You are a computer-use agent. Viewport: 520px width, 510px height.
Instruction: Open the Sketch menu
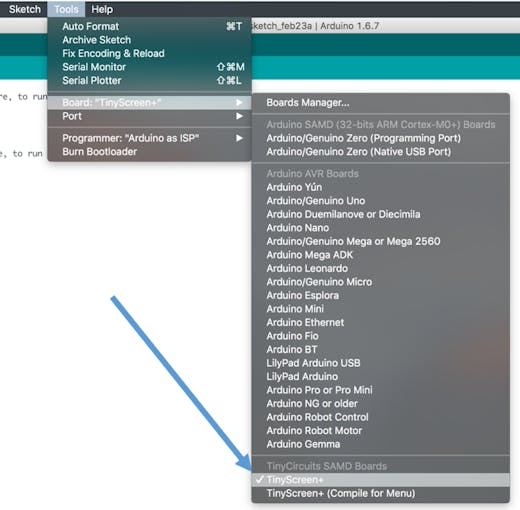[25, 9]
